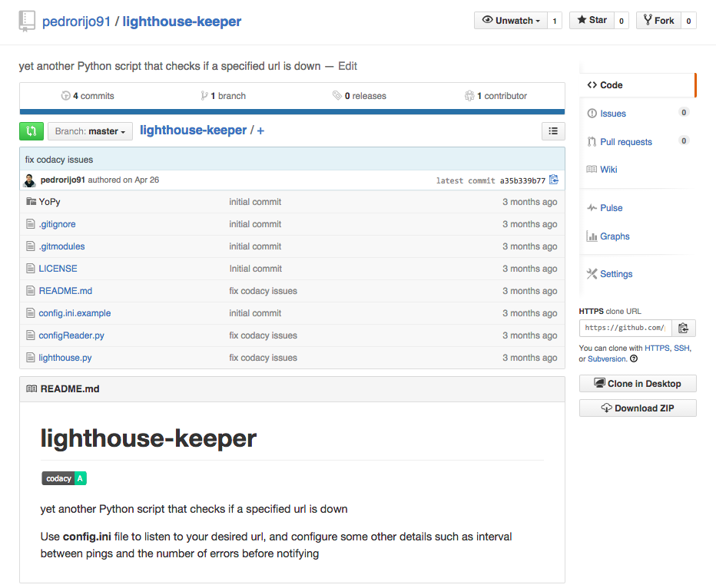Copy commit SHA a35b339b77 to clipboard
The height and width of the screenshot is (588, 716).
(554, 180)
